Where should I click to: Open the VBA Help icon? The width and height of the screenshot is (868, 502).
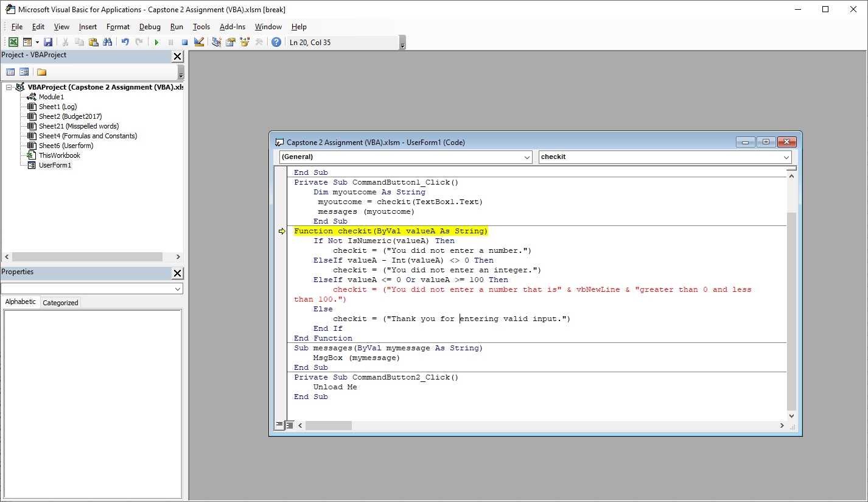(276, 41)
